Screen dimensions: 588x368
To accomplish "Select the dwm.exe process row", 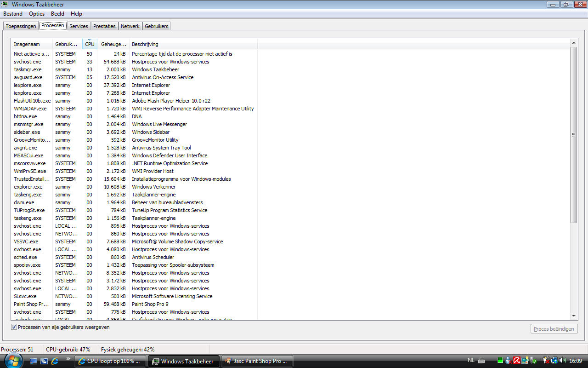I will (134, 202).
